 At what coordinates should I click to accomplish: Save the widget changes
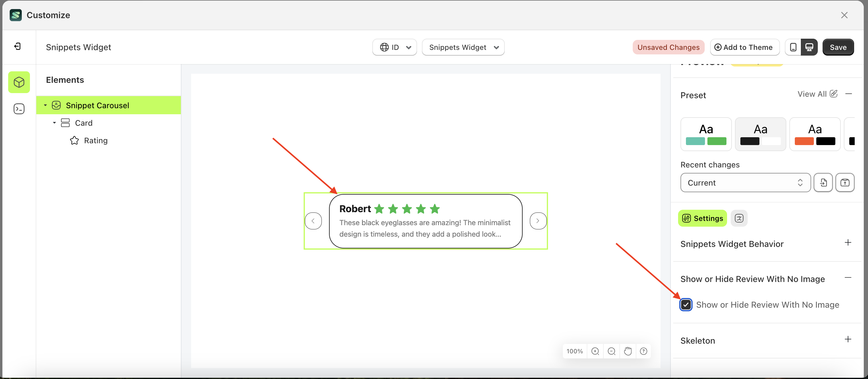click(x=838, y=47)
